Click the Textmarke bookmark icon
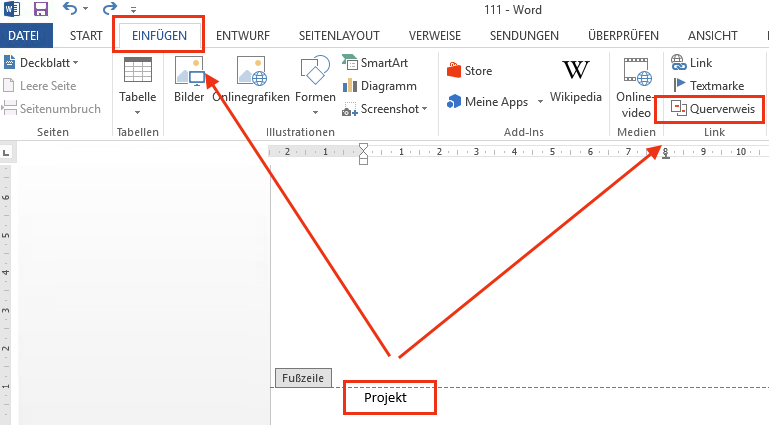This screenshot has height=425, width=769. (x=680, y=86)
